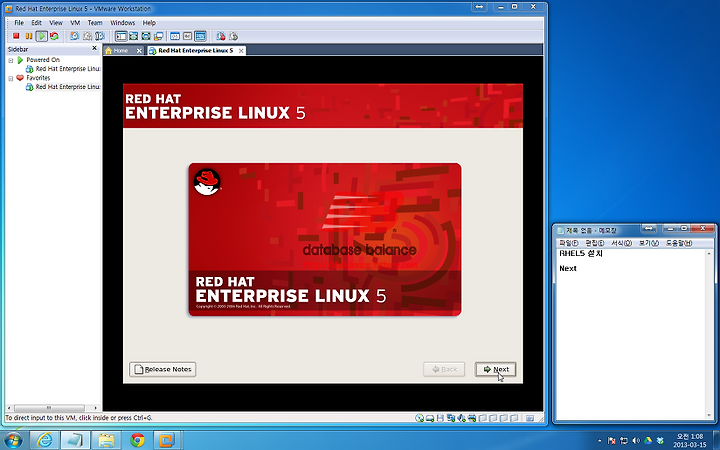Click the Revert to snapshot toolbar icon
720x450 pixels.
click(87, 36)
